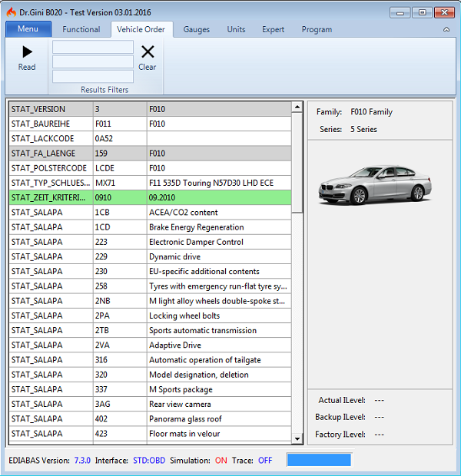Go to the Expert tab
Viewport: 461px width, 476px height.
273,30
